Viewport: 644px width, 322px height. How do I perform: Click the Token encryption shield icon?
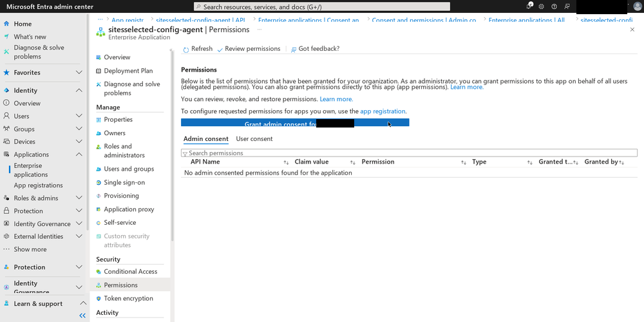tap(99, 298)
